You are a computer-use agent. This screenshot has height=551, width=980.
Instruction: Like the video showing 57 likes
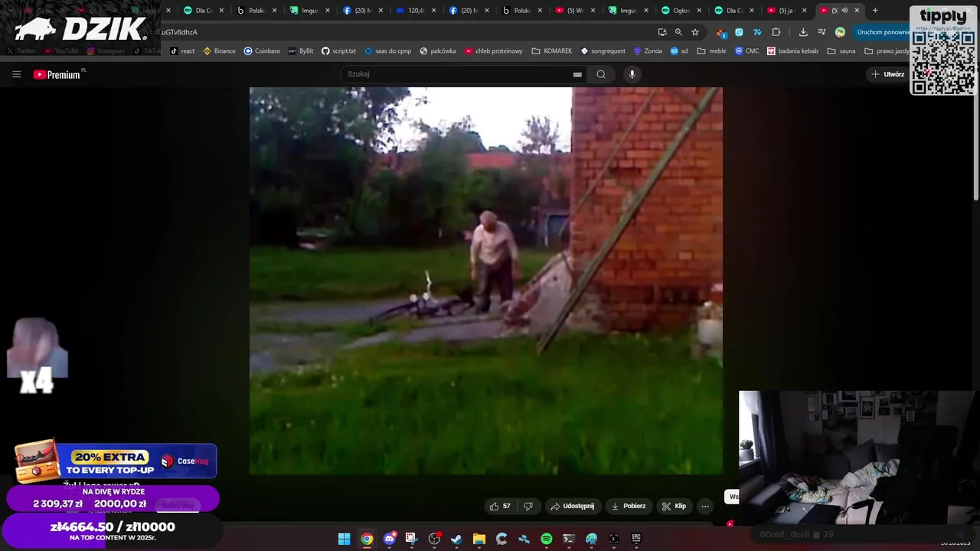(x=500, y=506)
